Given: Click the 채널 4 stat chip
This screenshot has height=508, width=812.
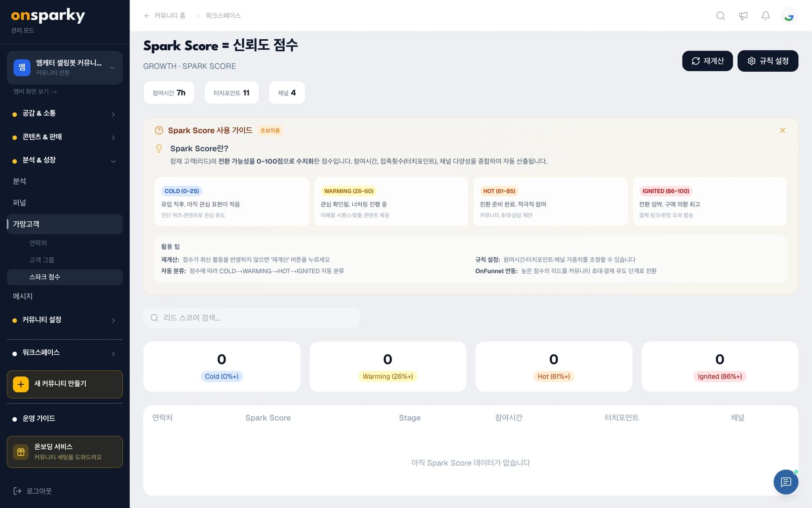Looking at the screenshot, I should coord(287,93).
